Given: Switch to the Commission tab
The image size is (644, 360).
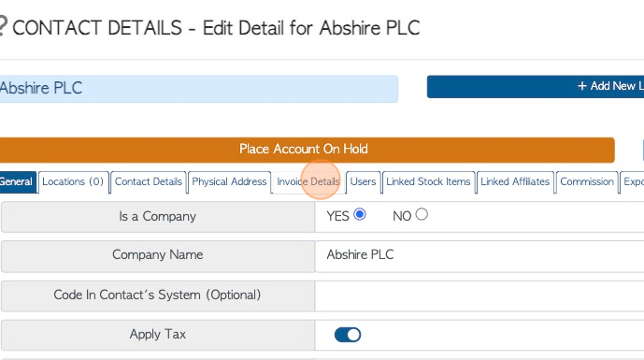Looking at the screenshot, I should pyautogui.click(x=587, y=181).
